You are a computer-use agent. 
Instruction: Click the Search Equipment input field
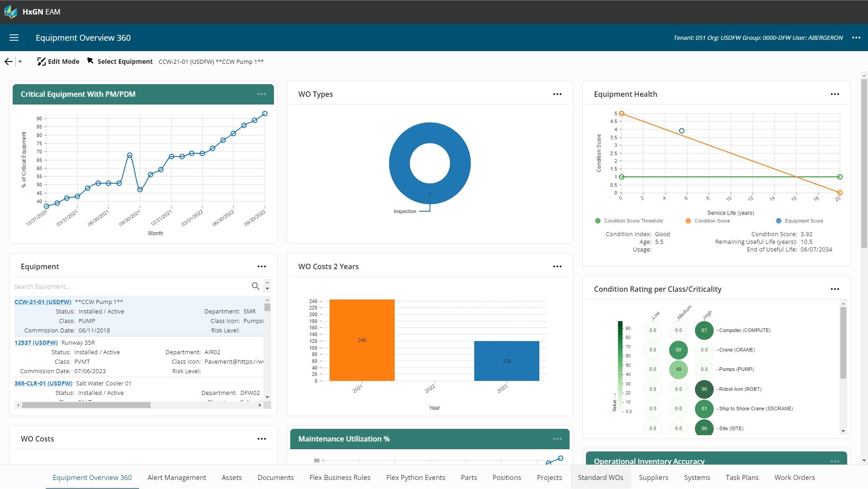131,286
